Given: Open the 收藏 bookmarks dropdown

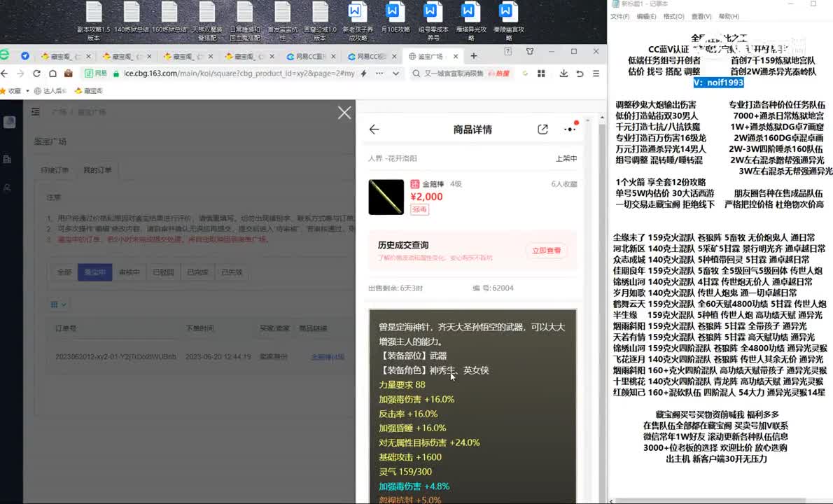Looking at the screenshot, I should [x=17, y=91].
